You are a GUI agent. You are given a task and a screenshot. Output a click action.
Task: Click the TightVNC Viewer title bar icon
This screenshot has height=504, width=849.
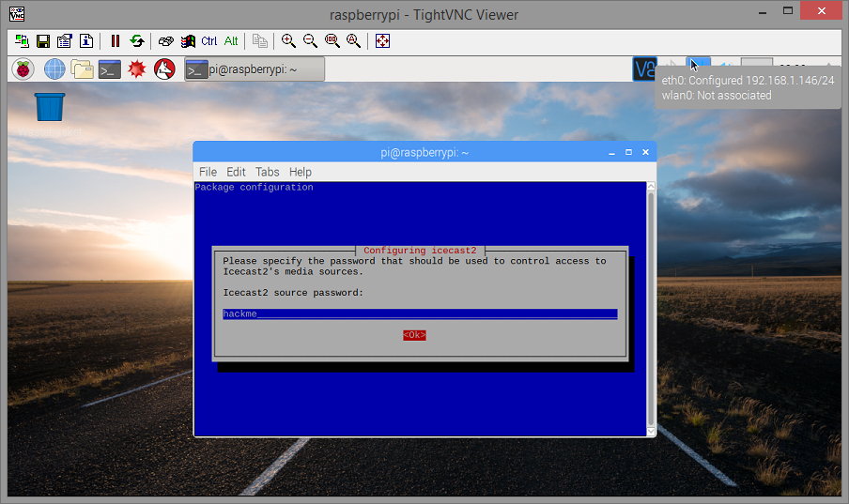point(17,13)
